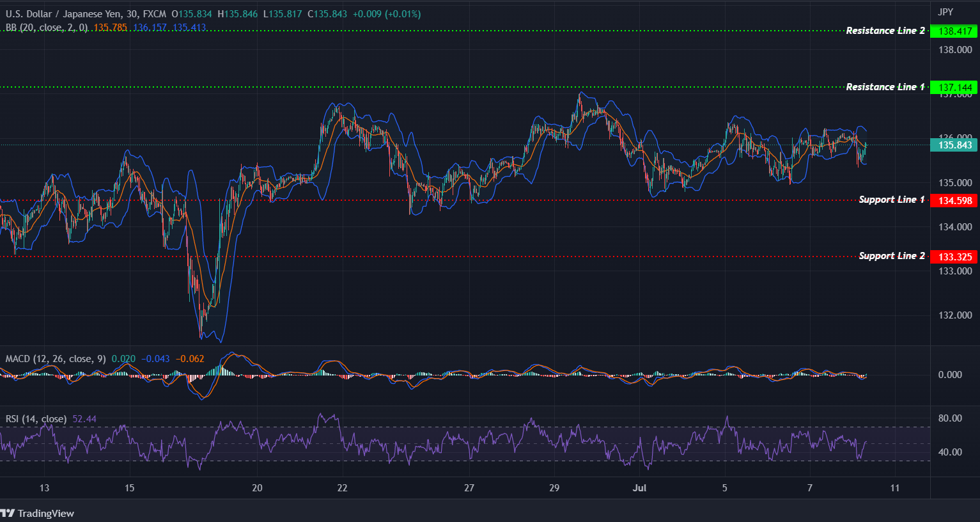Screen dimensions: 980x522
Task: Click the MACD histogram value -0.062
Action: click(189, 359)
